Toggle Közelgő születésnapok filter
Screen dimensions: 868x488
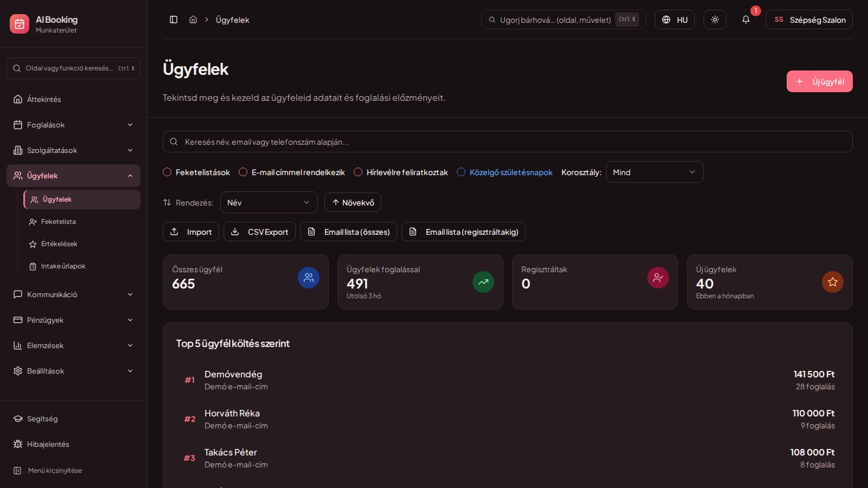click(461, 172)
